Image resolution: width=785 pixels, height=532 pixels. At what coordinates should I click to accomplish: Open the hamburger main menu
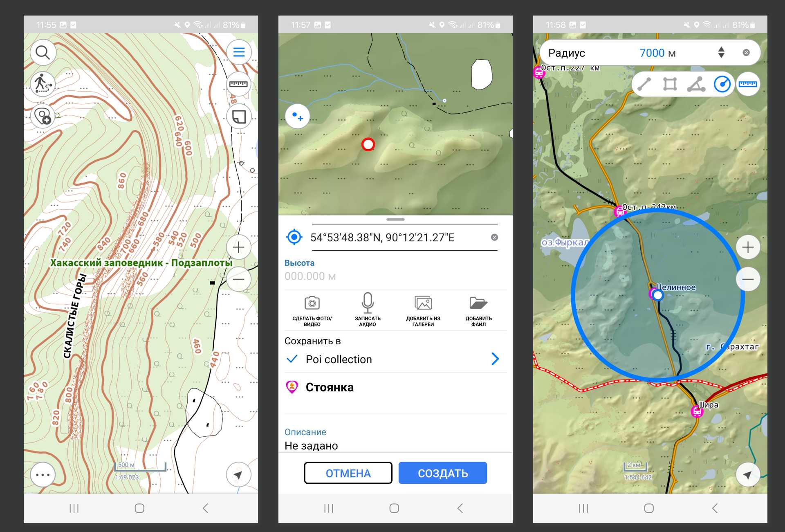pyautogui.click(x=239, y=52)
